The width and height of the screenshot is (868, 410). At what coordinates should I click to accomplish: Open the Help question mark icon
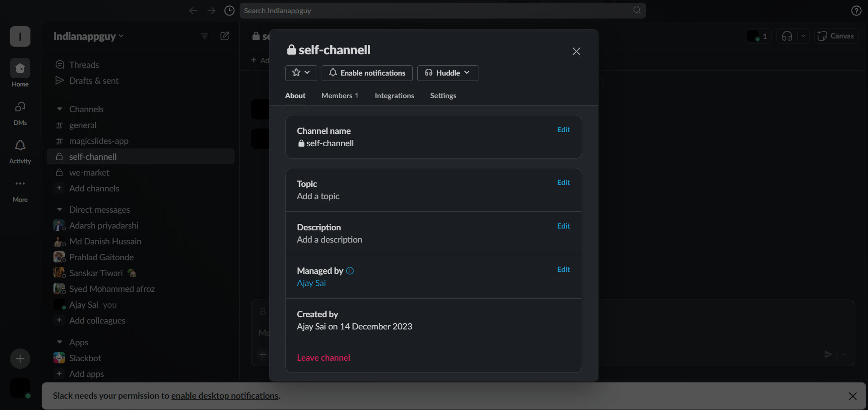(856, 10)
